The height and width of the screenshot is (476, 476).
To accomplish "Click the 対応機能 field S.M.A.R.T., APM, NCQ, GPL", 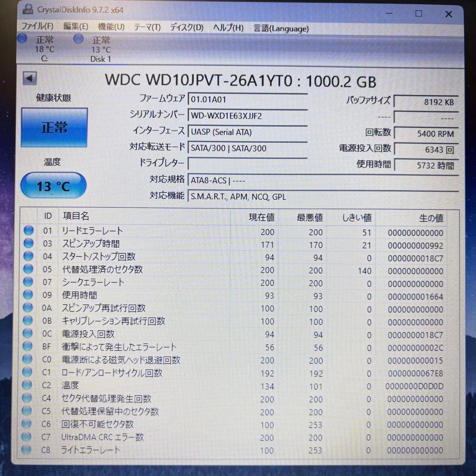I will coord(324,197).
